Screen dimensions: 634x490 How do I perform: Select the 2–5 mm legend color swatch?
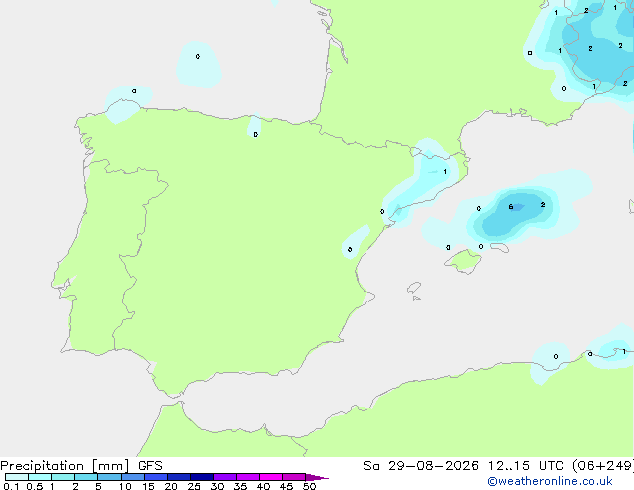86,477
